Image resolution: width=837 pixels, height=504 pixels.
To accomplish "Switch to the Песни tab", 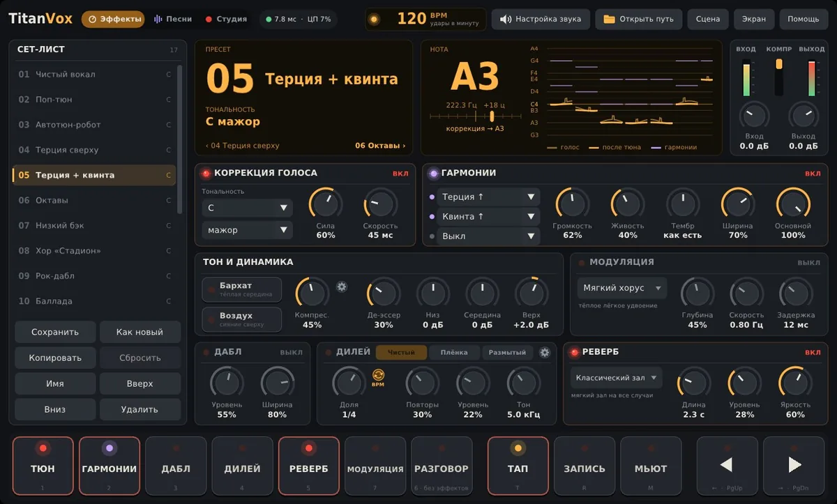I will coord(173,20).
